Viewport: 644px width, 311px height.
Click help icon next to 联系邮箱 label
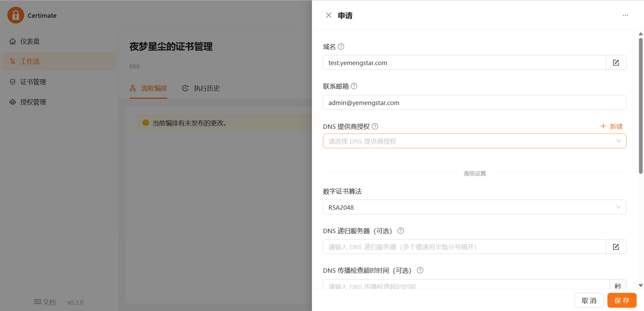(354, 86)
